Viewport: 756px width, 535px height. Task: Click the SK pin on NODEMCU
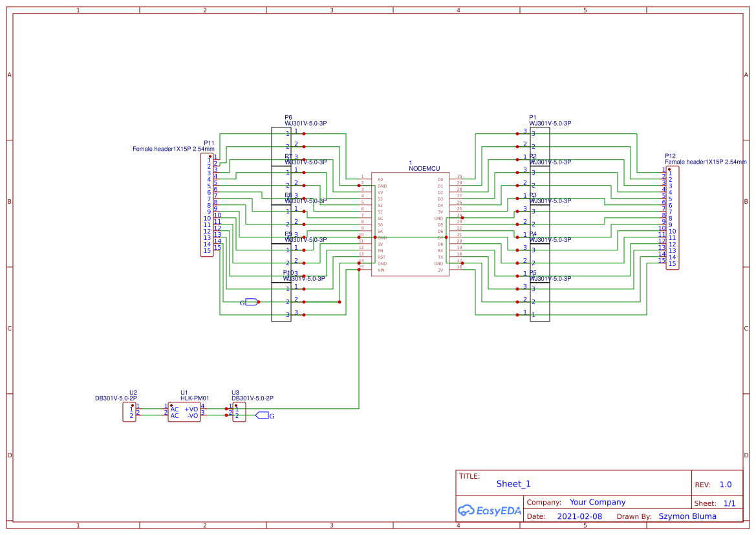pyautogui.click(x=380, y=232)
